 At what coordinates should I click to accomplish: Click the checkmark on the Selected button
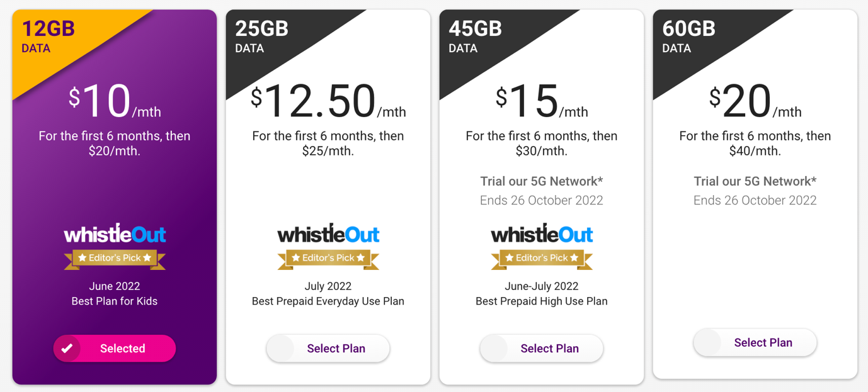(67, 349)
